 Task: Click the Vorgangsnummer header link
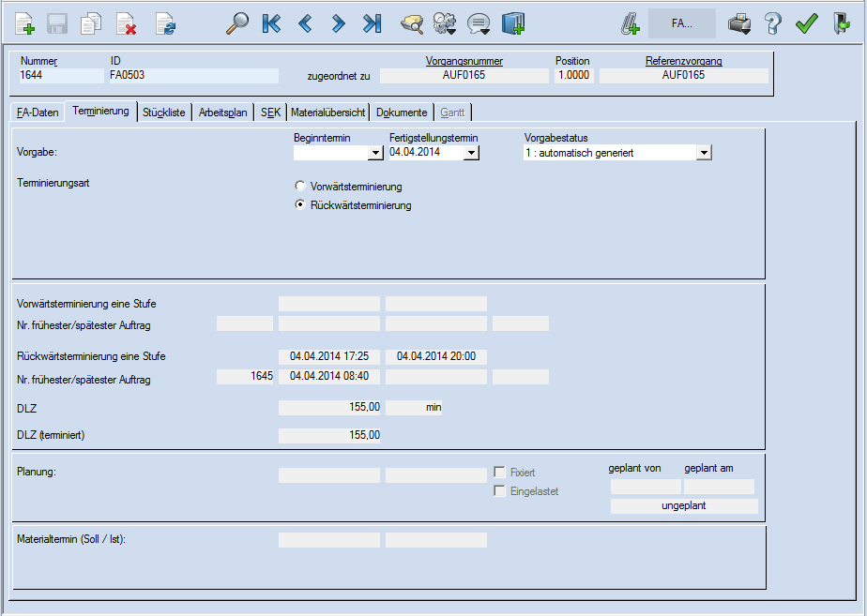[464, 61]
